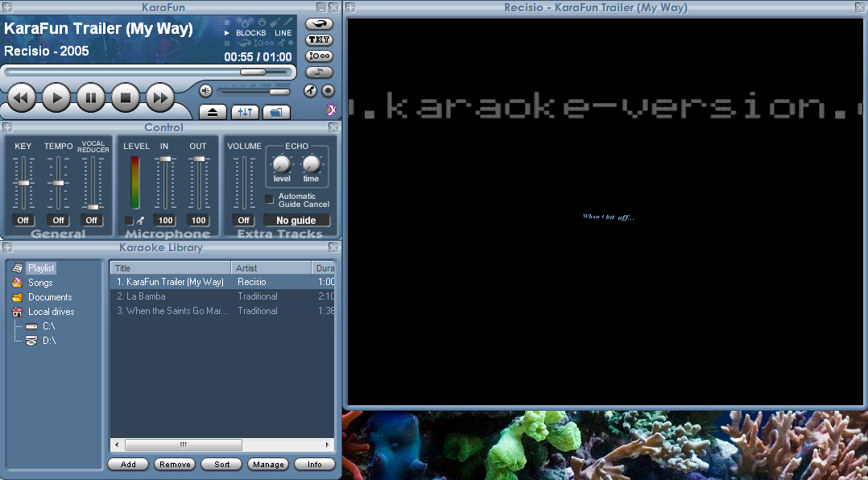Click the Info button
868x480 pixels.
314,464
